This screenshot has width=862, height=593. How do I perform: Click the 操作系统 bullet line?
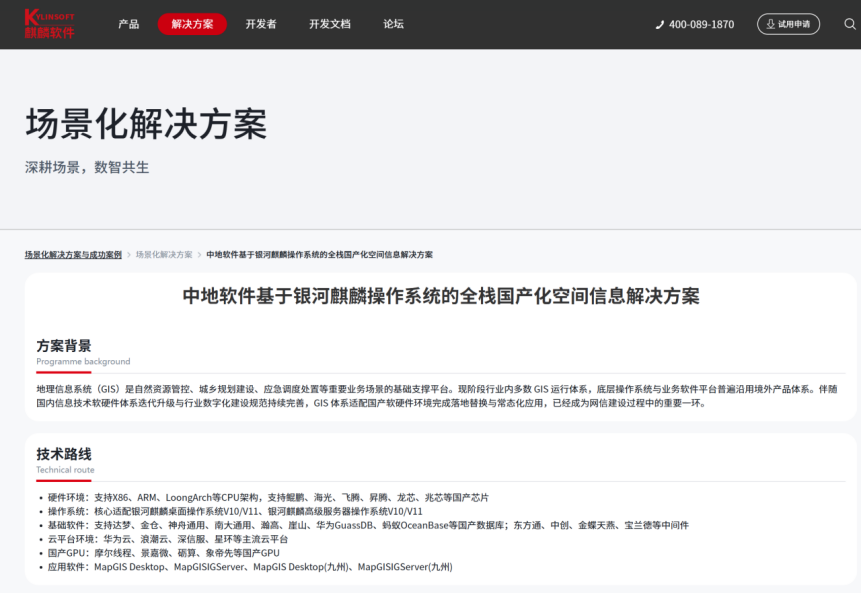tap(235, 511)
